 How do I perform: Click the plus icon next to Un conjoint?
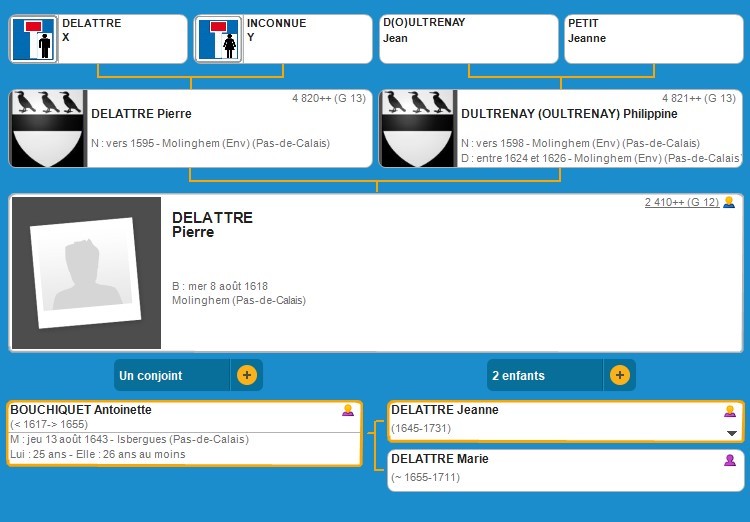coord(246,375)
